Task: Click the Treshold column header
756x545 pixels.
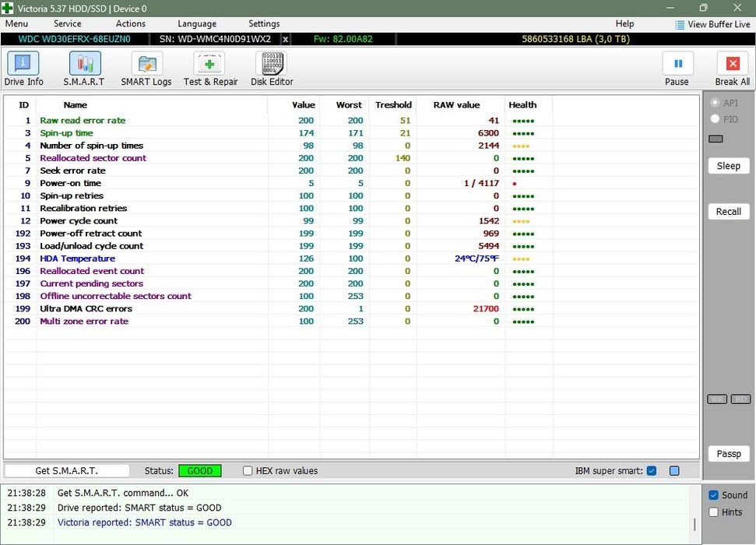Action: pos(393,104)
